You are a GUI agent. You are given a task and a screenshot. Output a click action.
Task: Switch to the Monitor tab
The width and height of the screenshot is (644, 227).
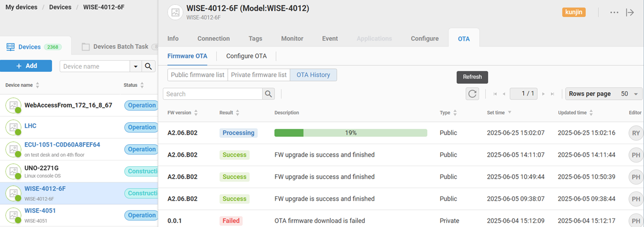point(292,39)
